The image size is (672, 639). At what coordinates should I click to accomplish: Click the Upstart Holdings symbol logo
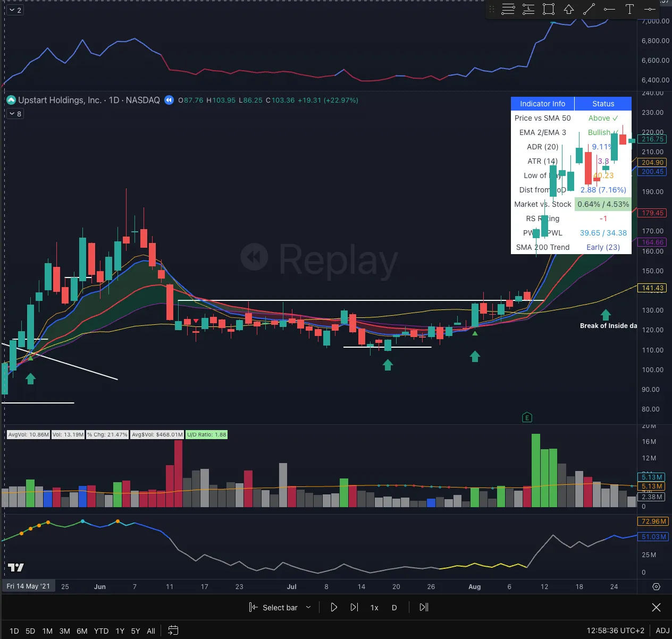[x=11, y=100]
